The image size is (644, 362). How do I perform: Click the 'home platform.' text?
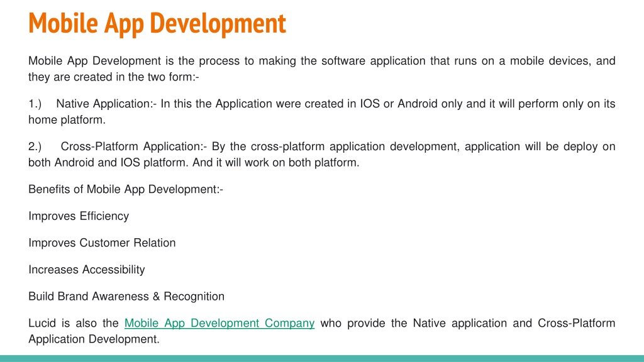click(x=67, y=120)
